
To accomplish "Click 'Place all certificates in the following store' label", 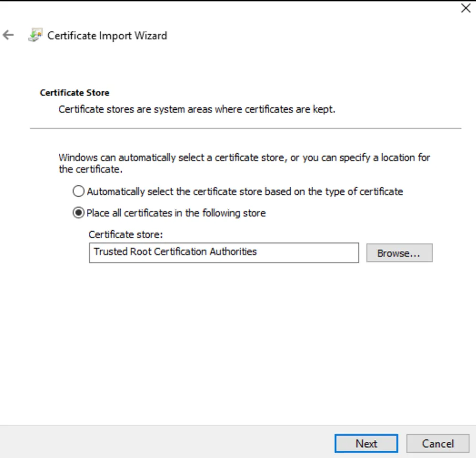I will 176,213.
